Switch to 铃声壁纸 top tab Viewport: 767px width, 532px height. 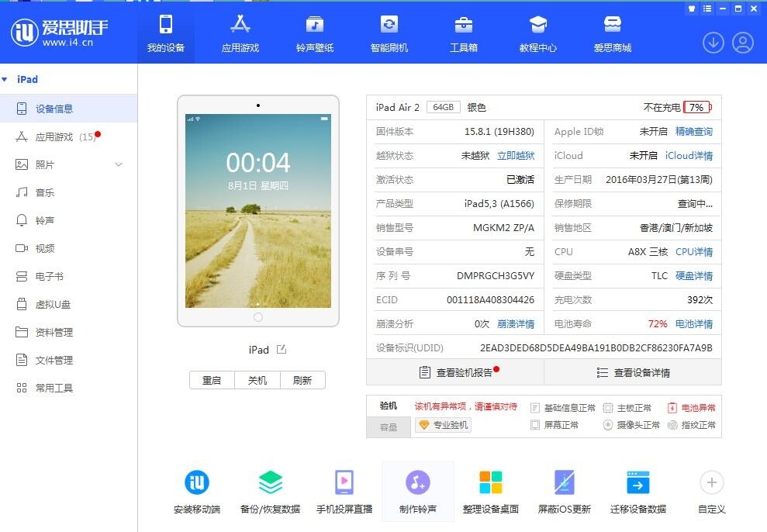315,33
